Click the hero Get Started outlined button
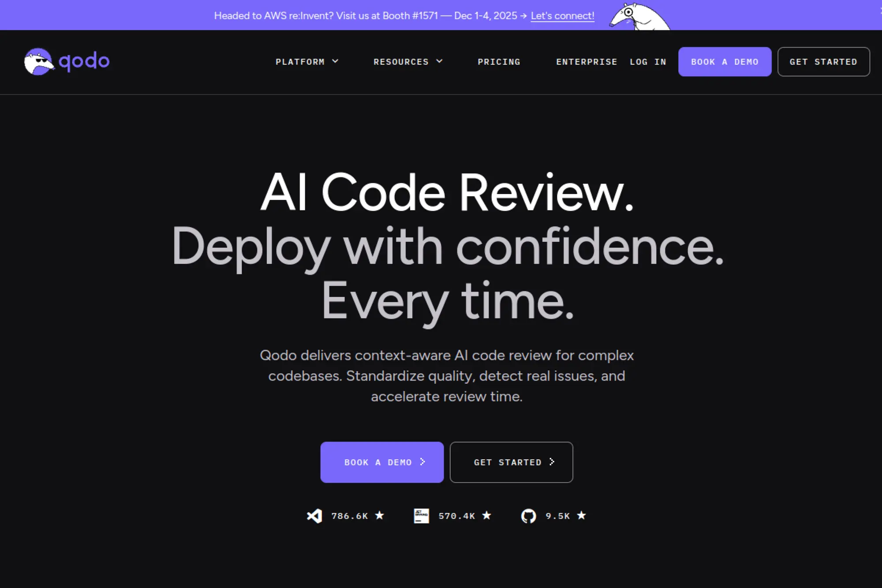This screenshot has height=588, width=882. (511, 462)
